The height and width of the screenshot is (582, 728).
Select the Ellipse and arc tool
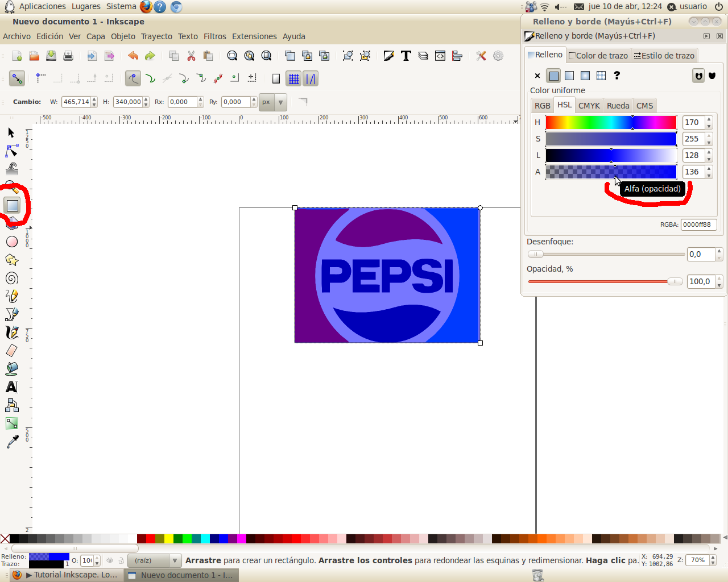[13, 242]
